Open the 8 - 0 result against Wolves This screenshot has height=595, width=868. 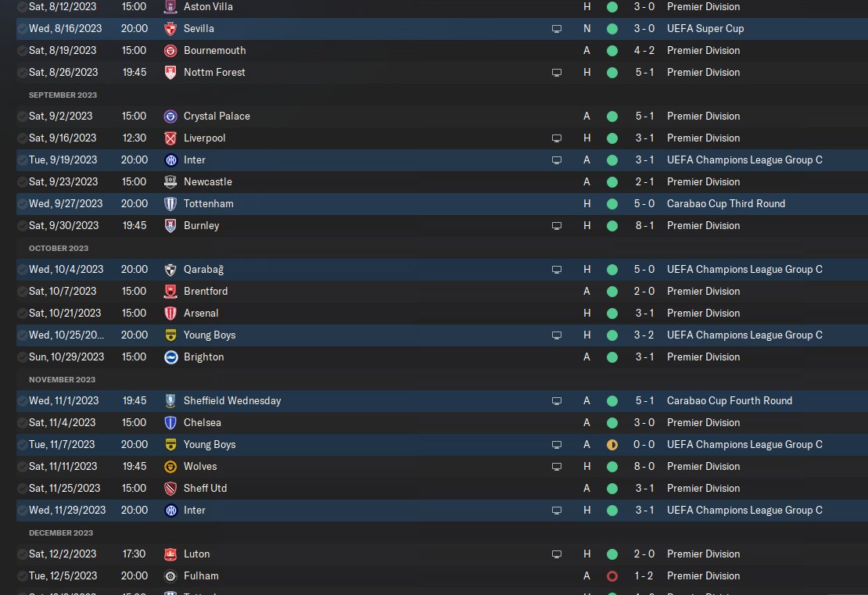(x=644, y=466)
